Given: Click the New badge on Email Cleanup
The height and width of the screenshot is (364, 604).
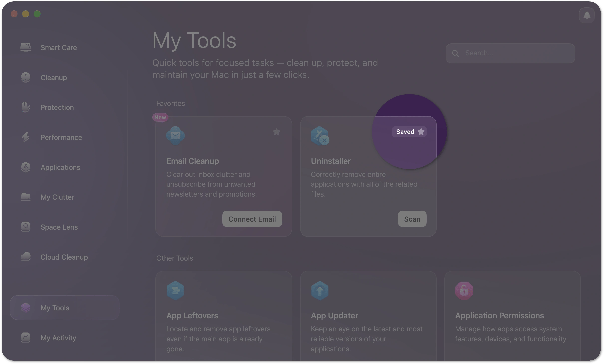Looking at the screenshot, I should pyautogui.click(x=160, y=117).
